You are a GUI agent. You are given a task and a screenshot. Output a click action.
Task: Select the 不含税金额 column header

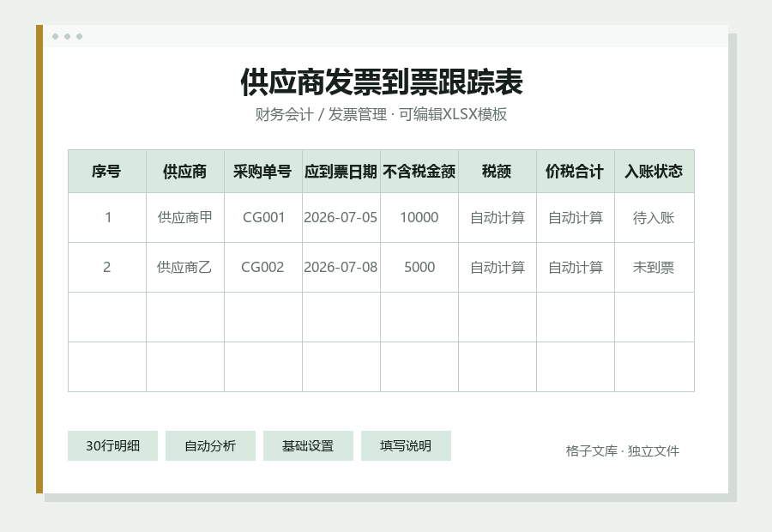coord(419,172)
